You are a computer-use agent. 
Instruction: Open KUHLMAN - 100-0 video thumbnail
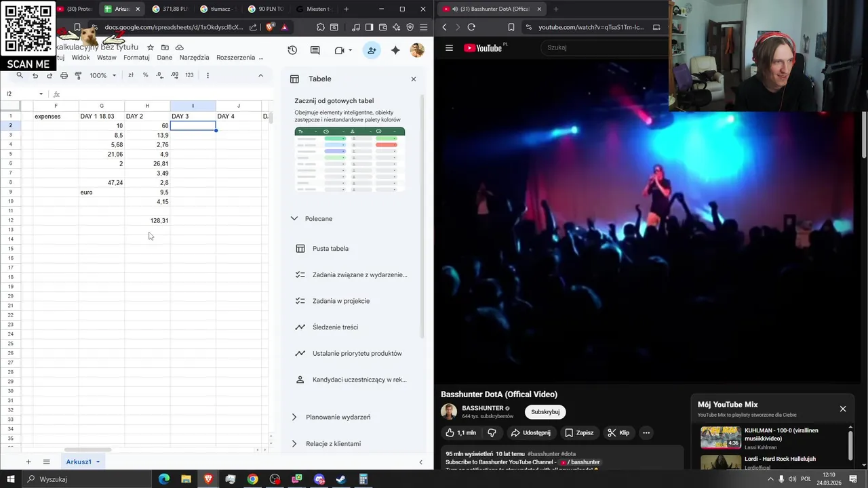pos(720,437)
